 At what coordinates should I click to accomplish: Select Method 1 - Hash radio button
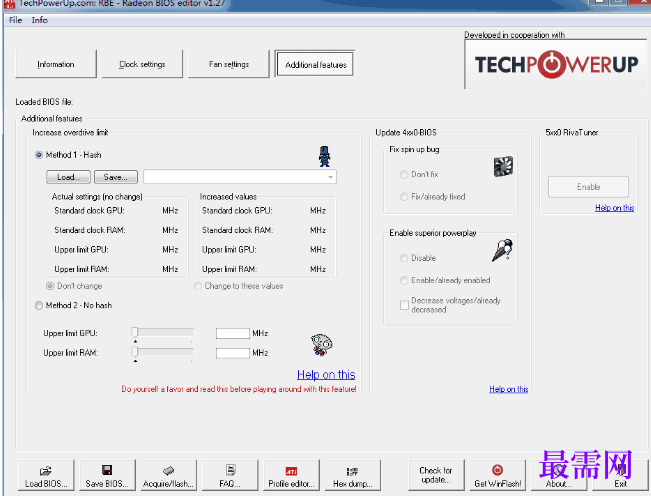tap(39, 155)
